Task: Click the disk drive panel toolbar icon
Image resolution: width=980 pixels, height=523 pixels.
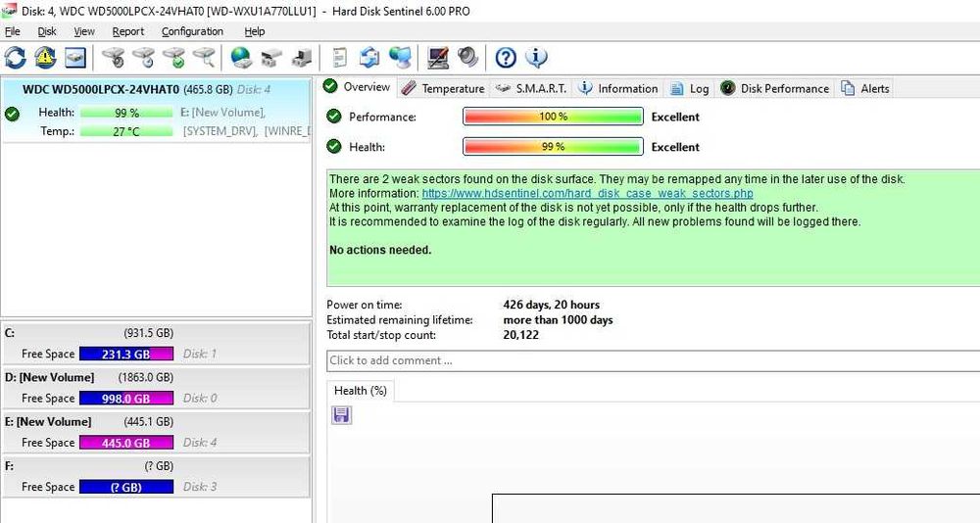Action: (75, 58)
